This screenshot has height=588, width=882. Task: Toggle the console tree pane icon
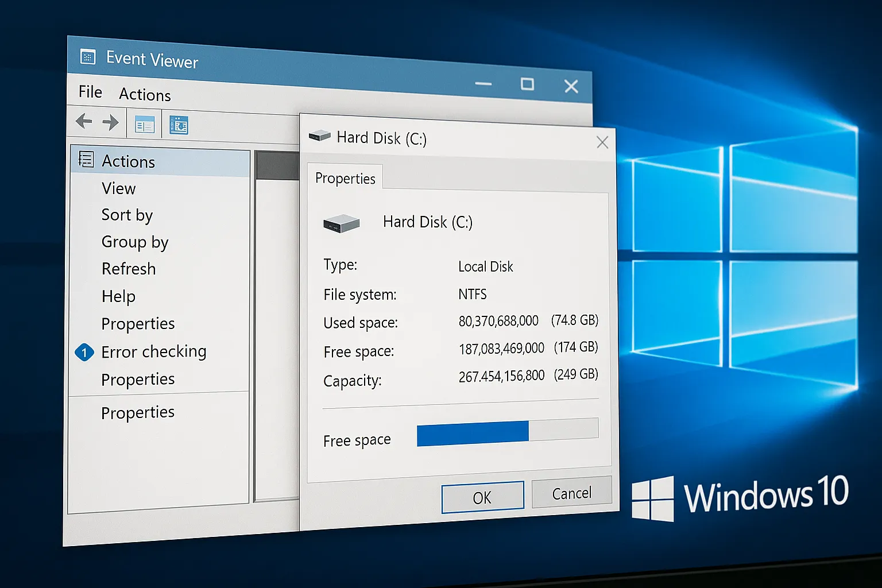click(145, 124)
